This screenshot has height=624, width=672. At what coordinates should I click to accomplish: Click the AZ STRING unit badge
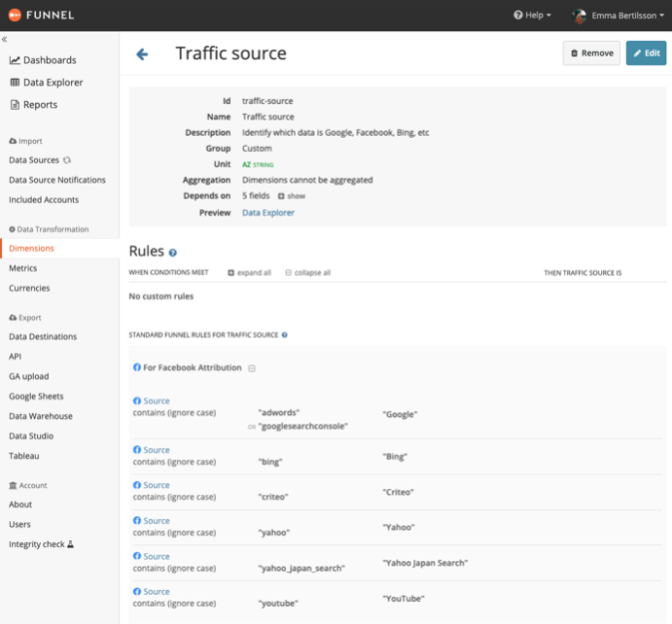258,164
